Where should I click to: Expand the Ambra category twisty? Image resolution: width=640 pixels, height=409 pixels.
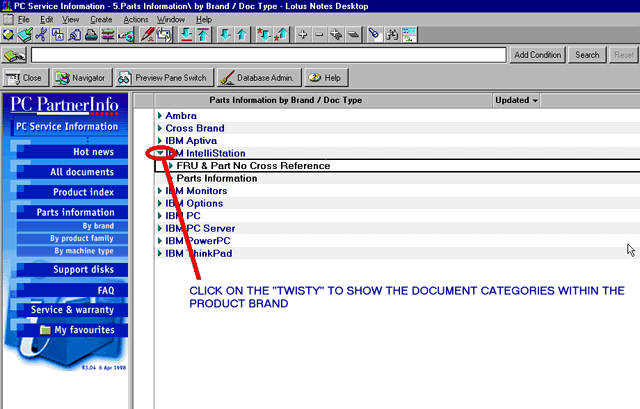click(x=159, y=116)
